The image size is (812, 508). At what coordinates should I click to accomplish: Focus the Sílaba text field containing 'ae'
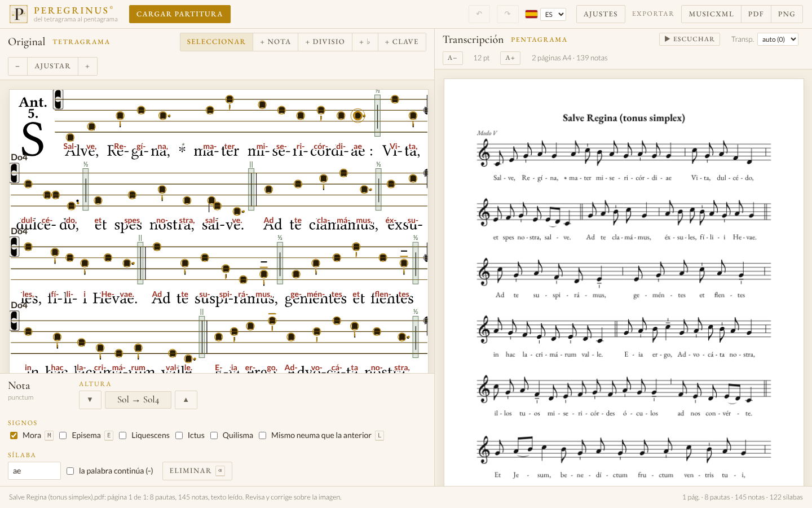point(34,471)
